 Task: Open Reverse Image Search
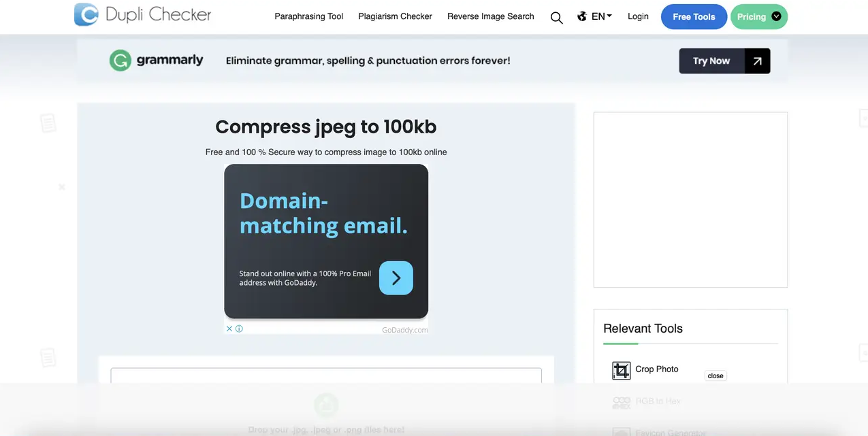point(490,16)
